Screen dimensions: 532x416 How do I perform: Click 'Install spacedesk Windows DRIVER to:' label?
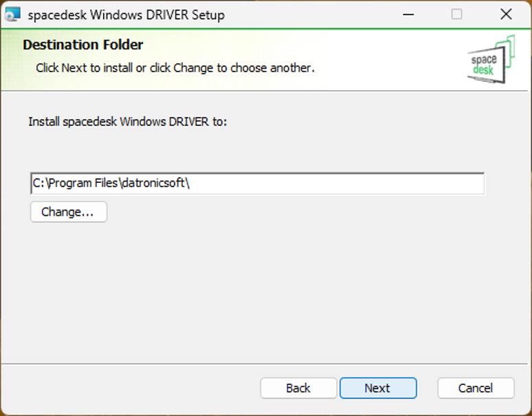point(128,122)
